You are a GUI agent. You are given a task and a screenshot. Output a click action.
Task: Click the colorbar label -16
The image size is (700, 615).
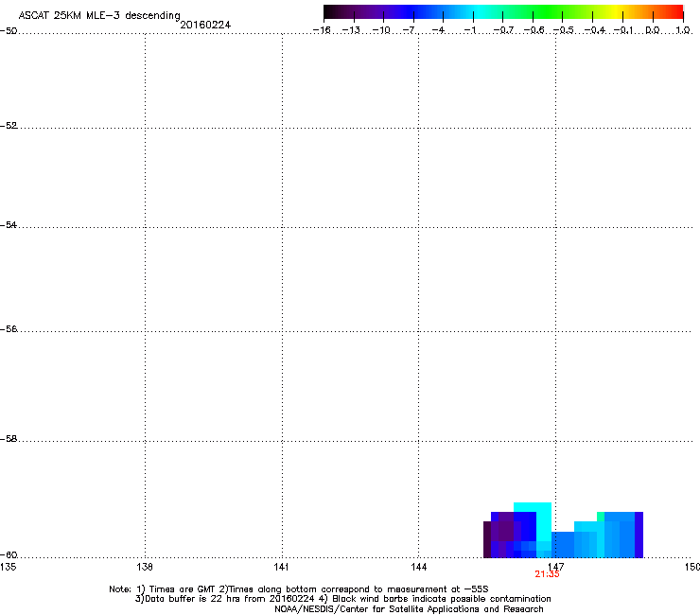point(322,30)
